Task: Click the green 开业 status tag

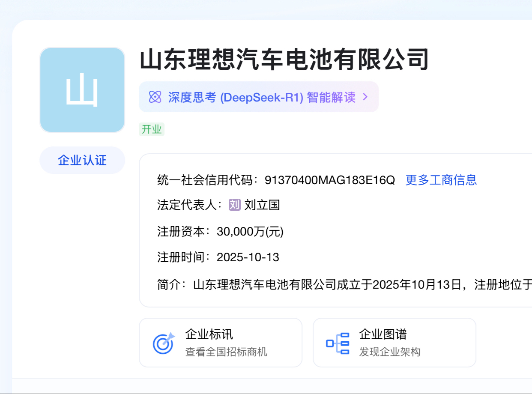Action: 152,129
